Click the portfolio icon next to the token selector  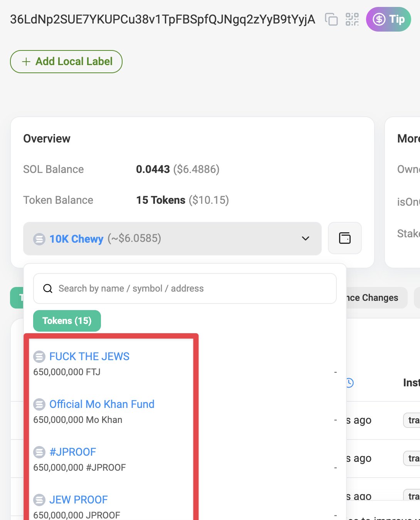click(x=344, y=238)
